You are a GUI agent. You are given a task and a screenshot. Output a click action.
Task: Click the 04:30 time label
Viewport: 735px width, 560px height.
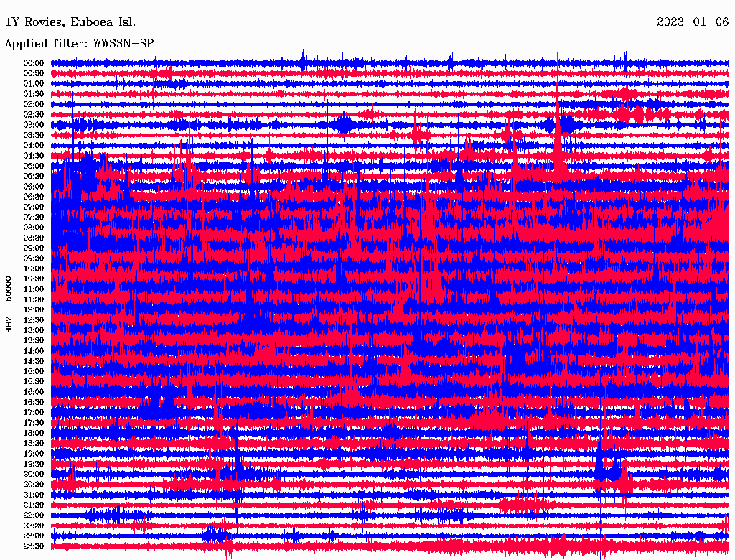34,156
